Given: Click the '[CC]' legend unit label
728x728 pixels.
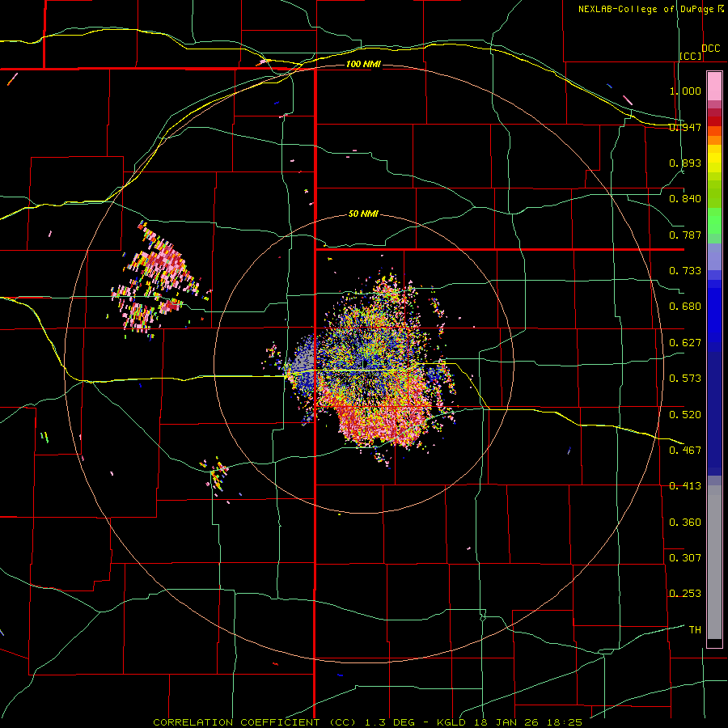Looking at the screenshot, I should coord(691,56).
